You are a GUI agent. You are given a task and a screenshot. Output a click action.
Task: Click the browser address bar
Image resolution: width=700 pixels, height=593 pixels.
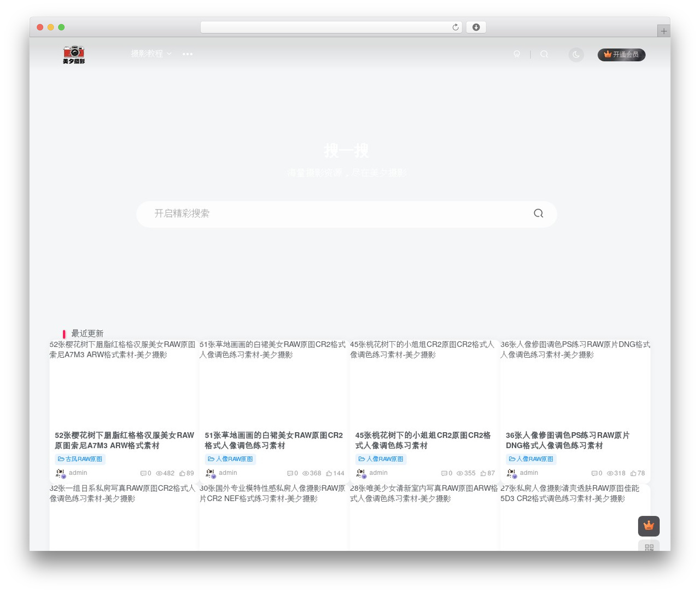(x=331, y=27)
